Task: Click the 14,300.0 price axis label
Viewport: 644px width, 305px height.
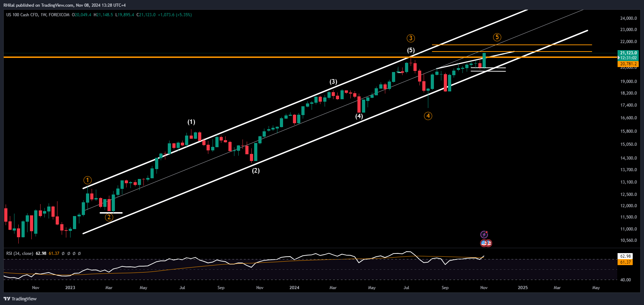Action: click(x=628, y=158)
